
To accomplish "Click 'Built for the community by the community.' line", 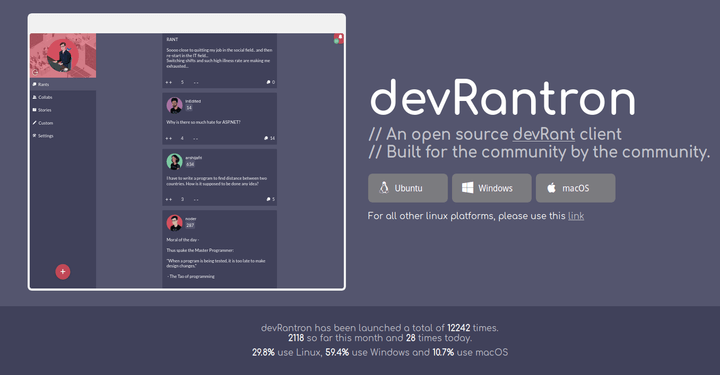I will (x=539, y=152).
